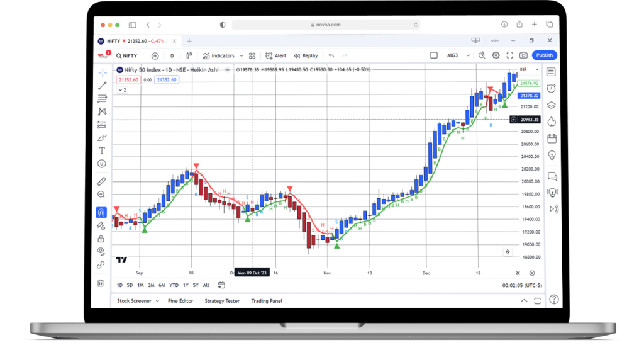The image size is (644, 345).
Task: Set the time range to 3M
Action: (x=151, y=285)
